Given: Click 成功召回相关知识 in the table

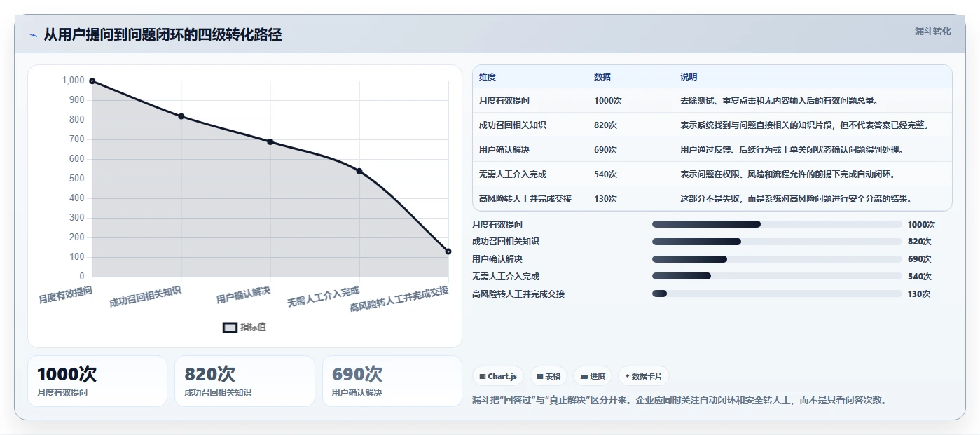Looking at the screenshot, I should click(x=513, y=125).
